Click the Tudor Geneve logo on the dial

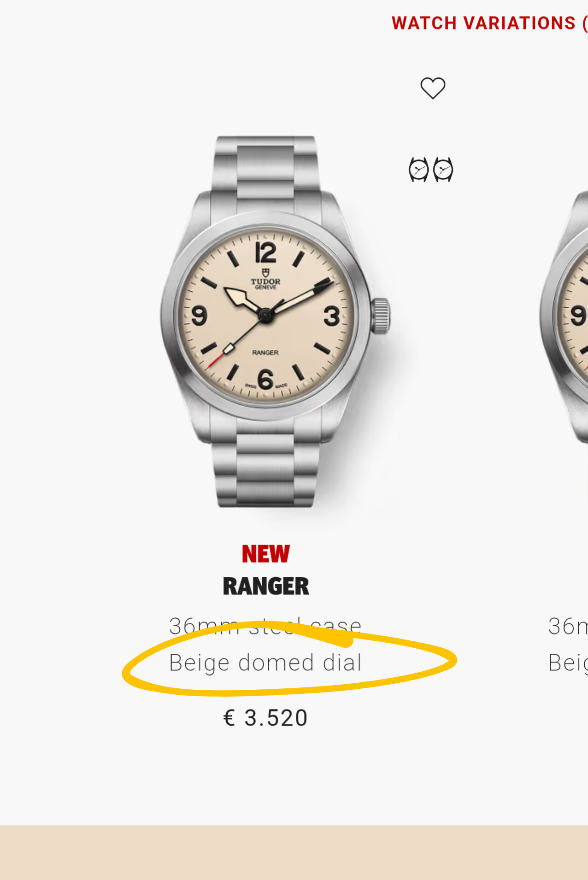(265, 279)
